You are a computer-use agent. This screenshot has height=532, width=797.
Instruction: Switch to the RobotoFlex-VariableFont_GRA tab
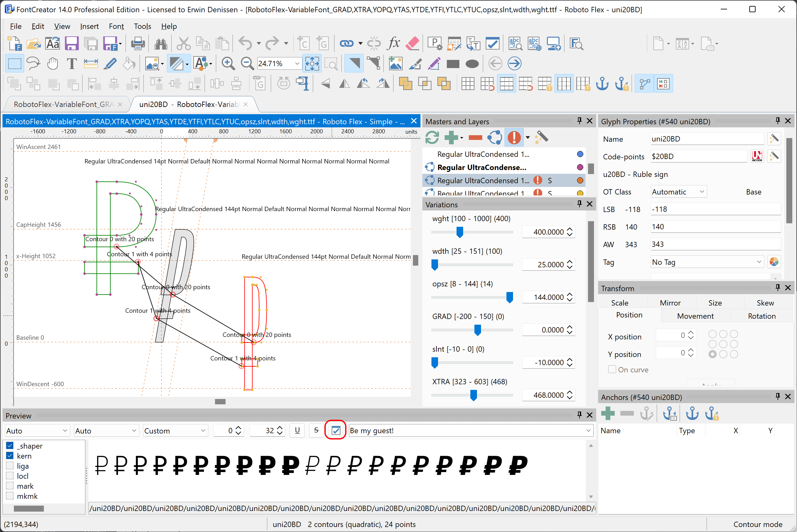63,104
